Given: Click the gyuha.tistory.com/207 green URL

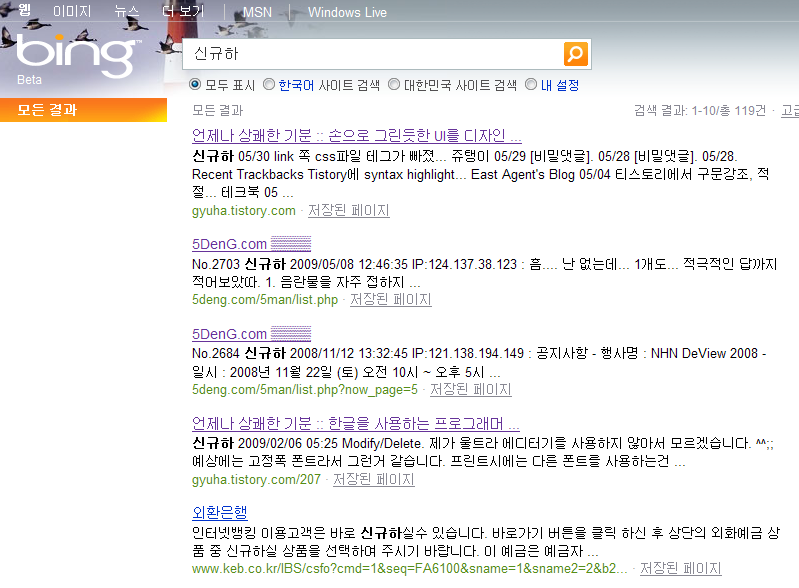Looking at the screenshot, I should pyautogui.click(x=256, y=480).
